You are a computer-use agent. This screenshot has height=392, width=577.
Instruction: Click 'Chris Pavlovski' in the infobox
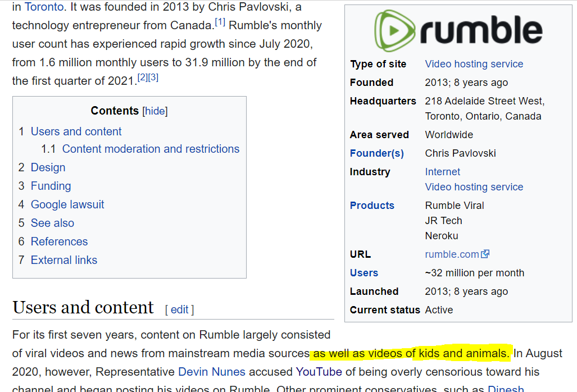(460, 153)
